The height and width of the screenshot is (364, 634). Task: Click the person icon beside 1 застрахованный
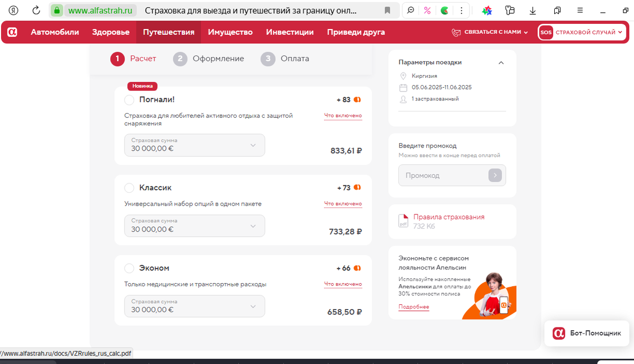pyautogui.click(x=403, y=99)
